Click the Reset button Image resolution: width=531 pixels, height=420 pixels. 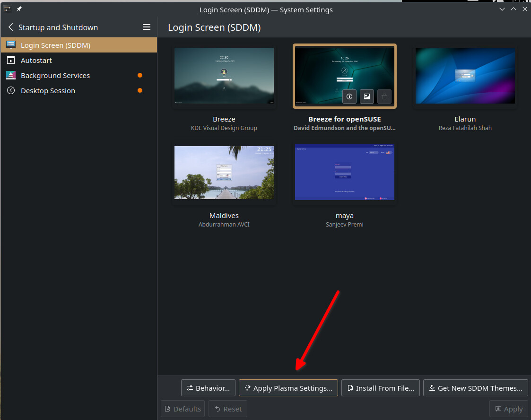[228, 409]
